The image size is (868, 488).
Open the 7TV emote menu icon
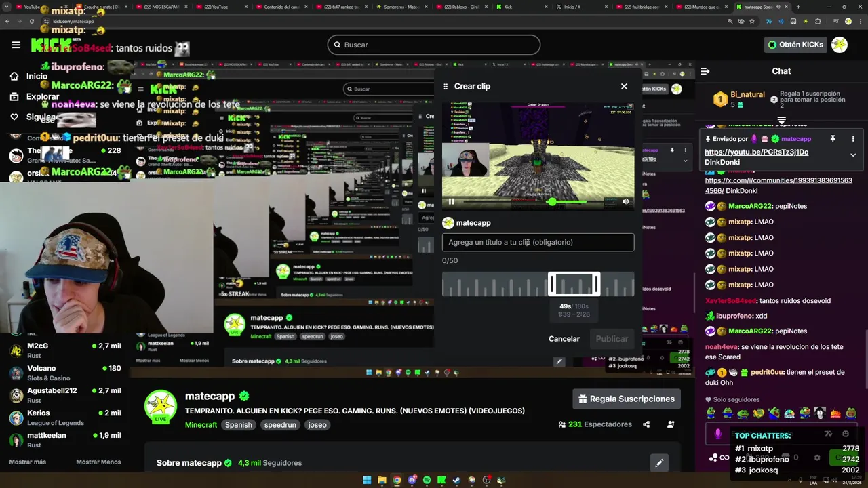(x=828, y=434)
